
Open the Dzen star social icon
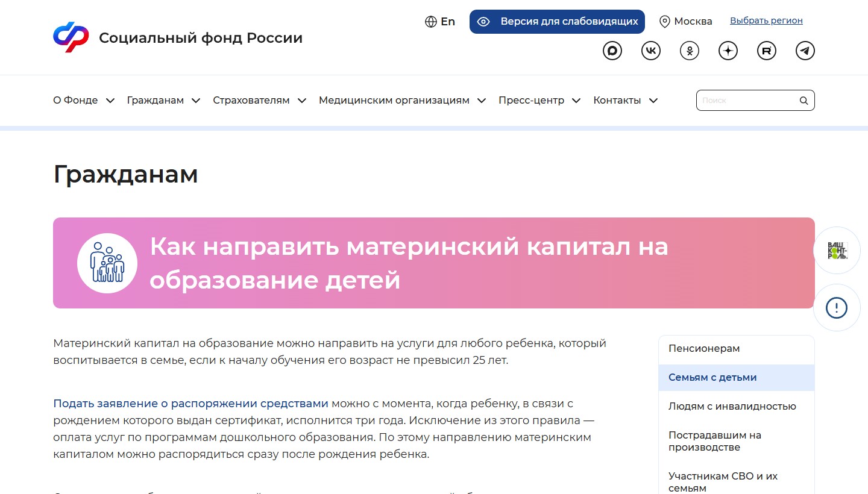coord(728,51)
